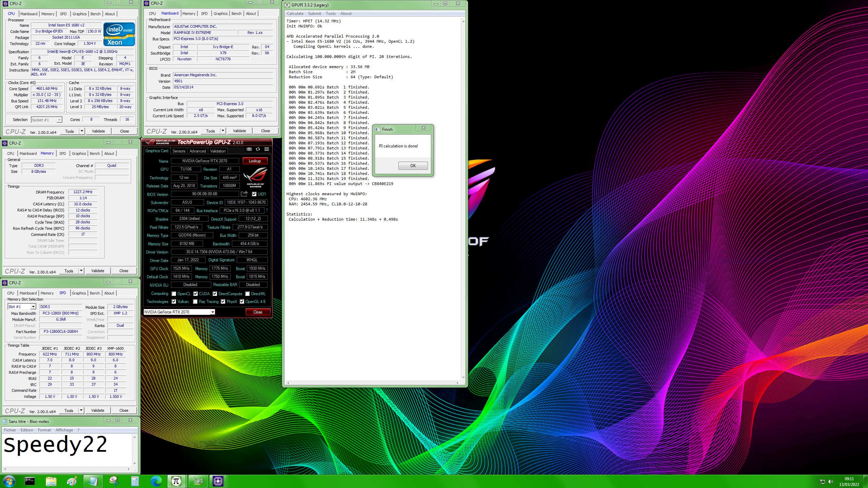Open the Calculate menu in GPUPI
868x488 pixels.
[295, 14]
